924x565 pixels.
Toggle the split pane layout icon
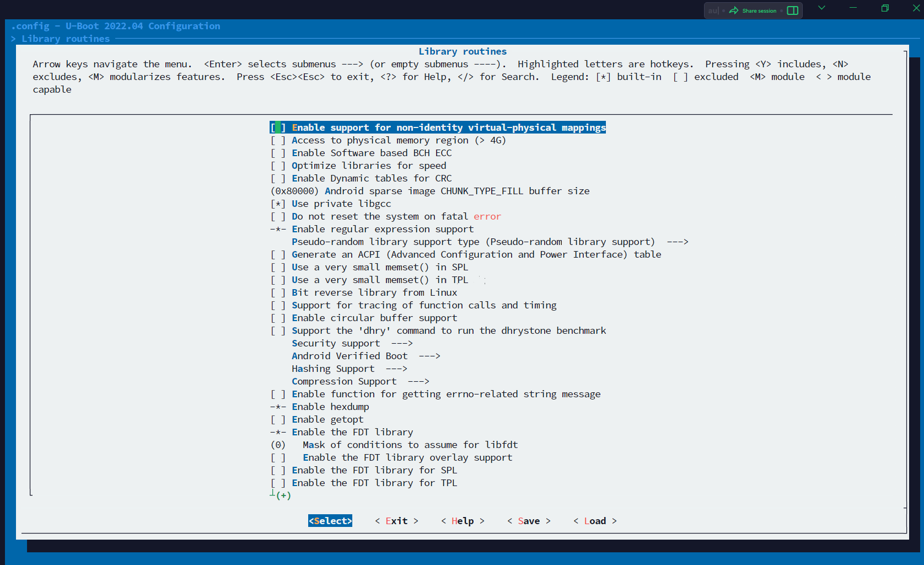pyautogui.click(x=793, y=10)
